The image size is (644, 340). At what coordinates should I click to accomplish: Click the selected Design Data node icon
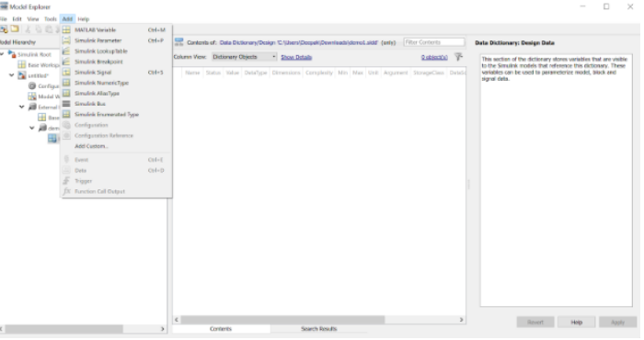(x=52, y=139)
